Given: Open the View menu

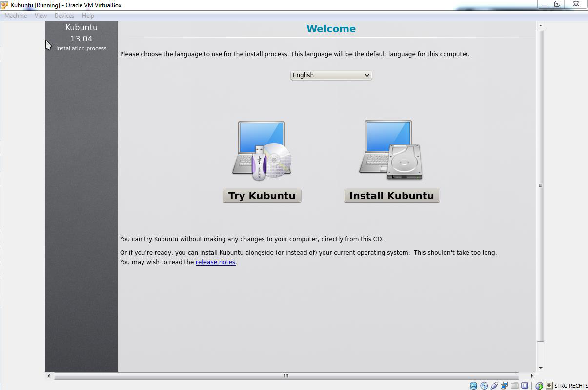Looking at the screenshot, I should [x=41, y=16].
